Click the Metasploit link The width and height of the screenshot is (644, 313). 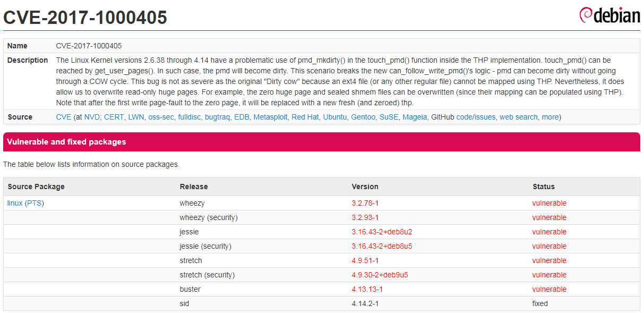(270, 117)
